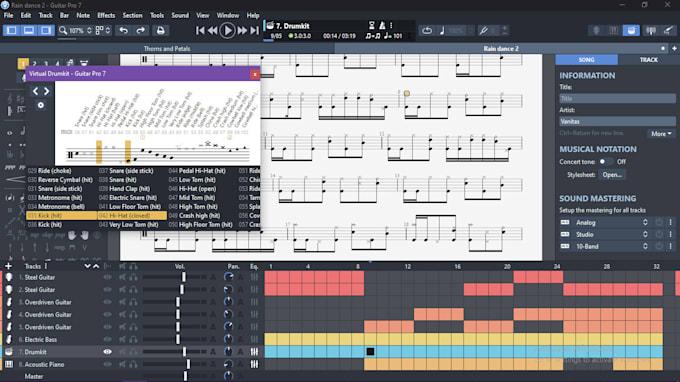Click the relative speed quarter-note icon

pos(442,30)
